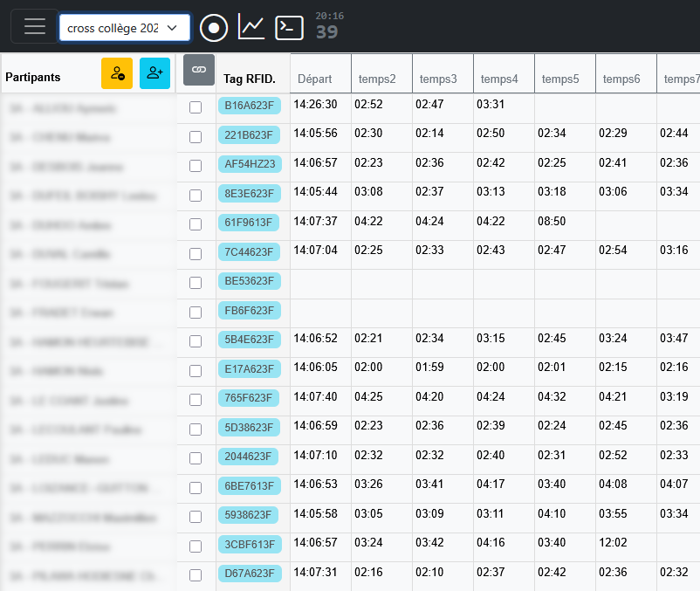The image size is (700, 591).
Task: Select RFID tag badge 221B623F
Action: (249, 134)
